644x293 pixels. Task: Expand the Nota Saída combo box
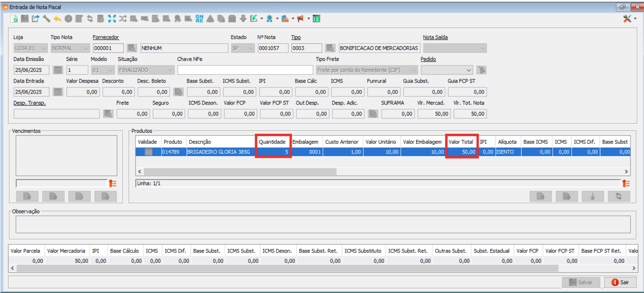482,48
